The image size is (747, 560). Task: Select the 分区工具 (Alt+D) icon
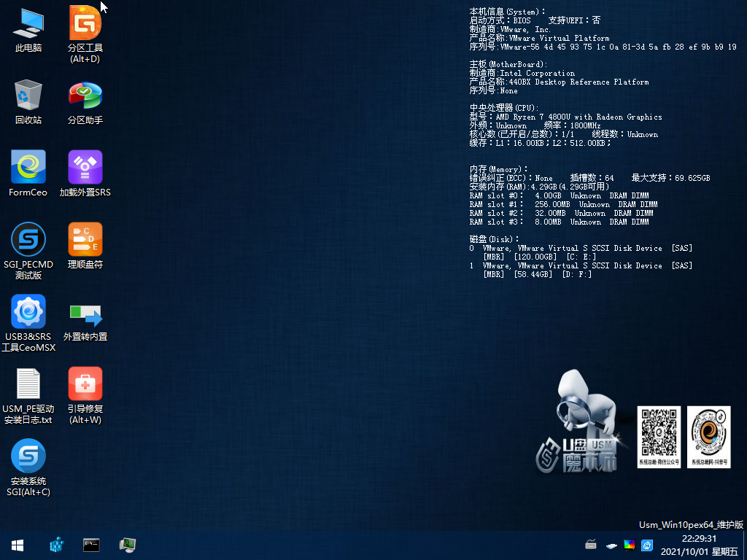pos(85,34)
